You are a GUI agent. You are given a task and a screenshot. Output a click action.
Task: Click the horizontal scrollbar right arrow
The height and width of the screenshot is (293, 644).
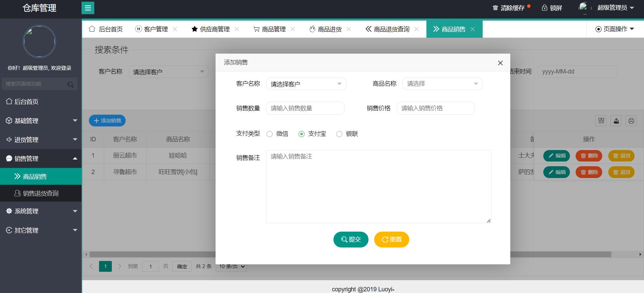640,255
